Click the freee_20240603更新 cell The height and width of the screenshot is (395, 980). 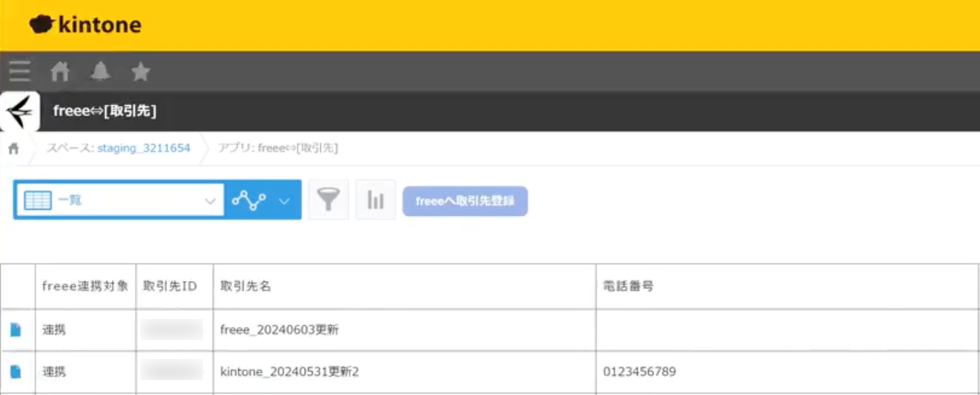[x=404, y=331]
